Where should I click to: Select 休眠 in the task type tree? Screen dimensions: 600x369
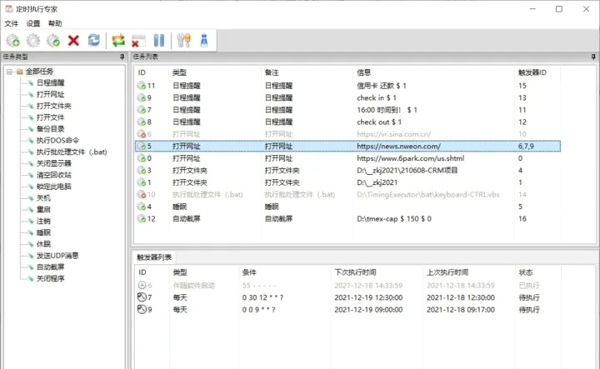pos(43,244)
